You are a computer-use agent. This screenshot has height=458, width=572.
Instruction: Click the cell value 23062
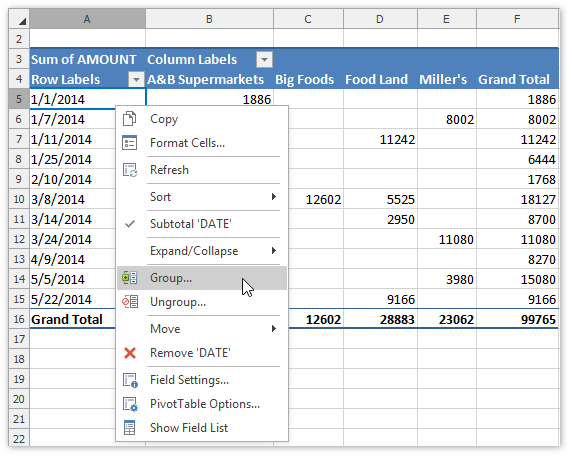pos(447,319)
